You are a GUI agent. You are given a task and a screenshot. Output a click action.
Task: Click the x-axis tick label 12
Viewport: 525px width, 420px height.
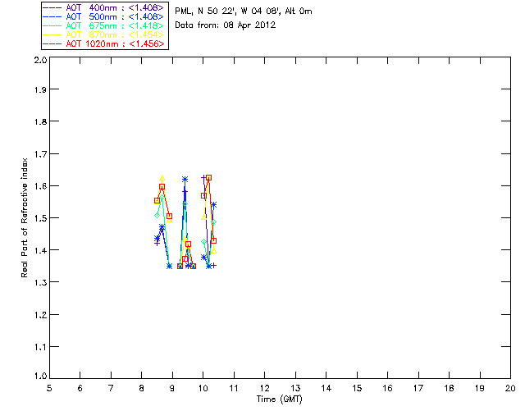(x=264, y=388)
